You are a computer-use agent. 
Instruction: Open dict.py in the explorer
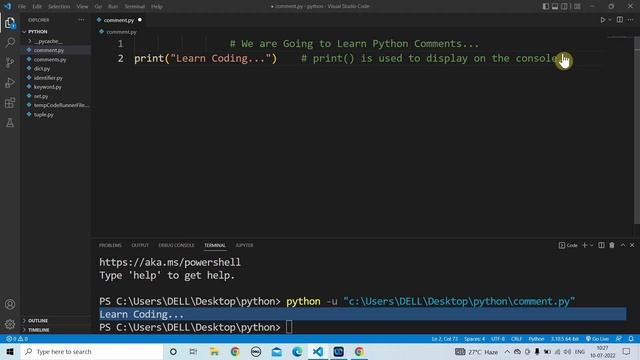pyautogui.click(x=42, y=69)
